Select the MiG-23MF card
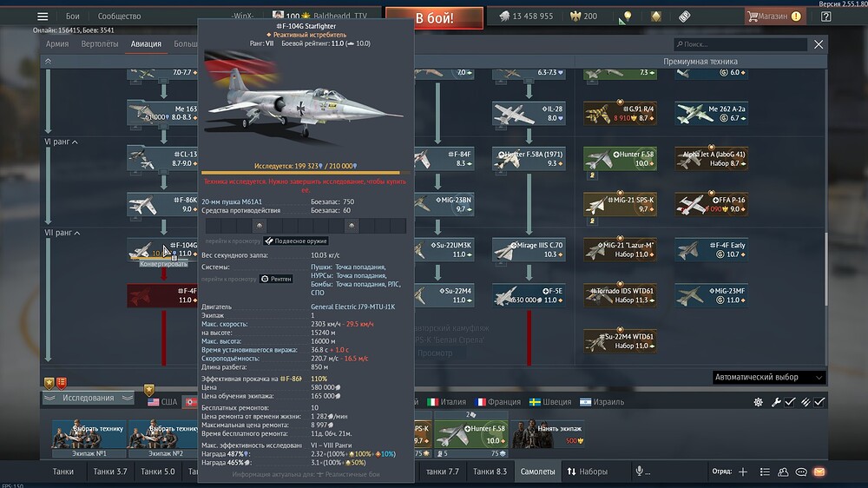Viewport: 868px width, 488px height. coord(712,295)
